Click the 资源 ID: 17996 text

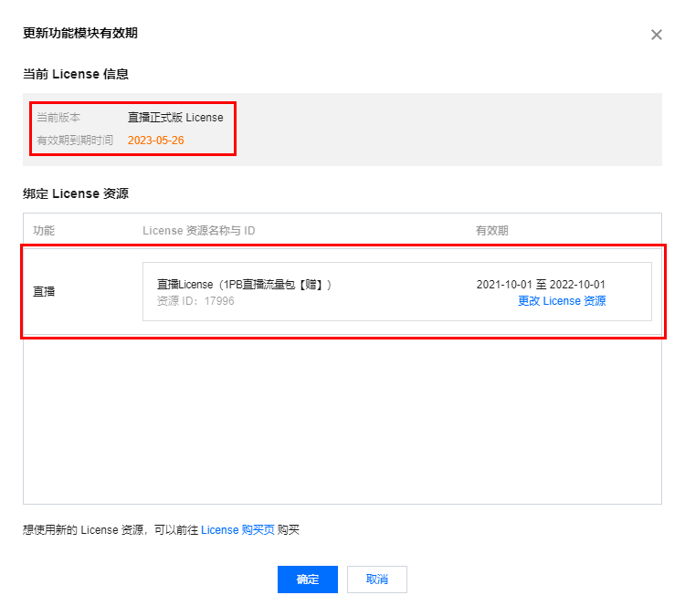pyautogui.click(x=195, y=301)
